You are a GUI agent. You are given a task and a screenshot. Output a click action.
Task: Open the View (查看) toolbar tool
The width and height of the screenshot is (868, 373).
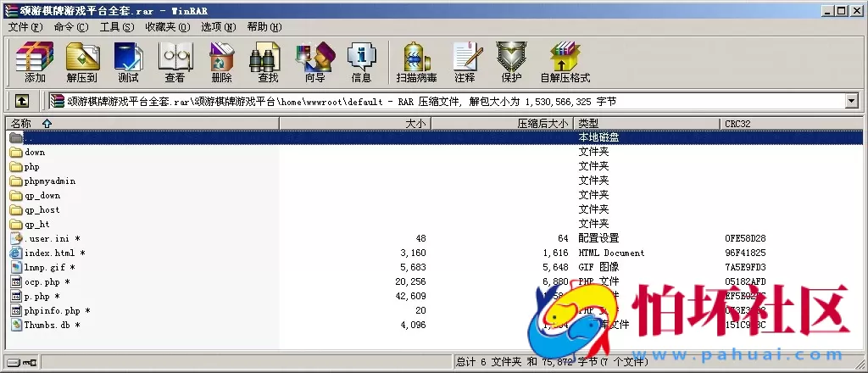point(175,62)
